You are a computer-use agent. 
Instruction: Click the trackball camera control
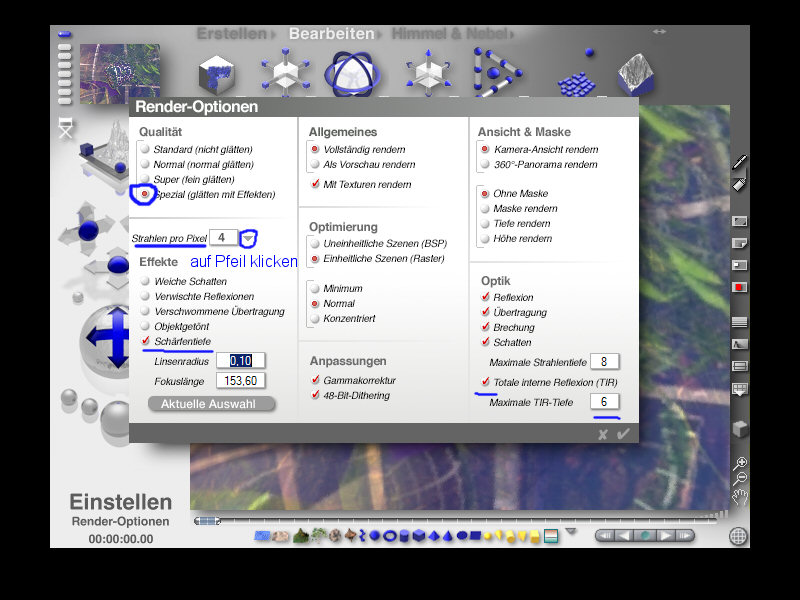click(x=105, y=339)
